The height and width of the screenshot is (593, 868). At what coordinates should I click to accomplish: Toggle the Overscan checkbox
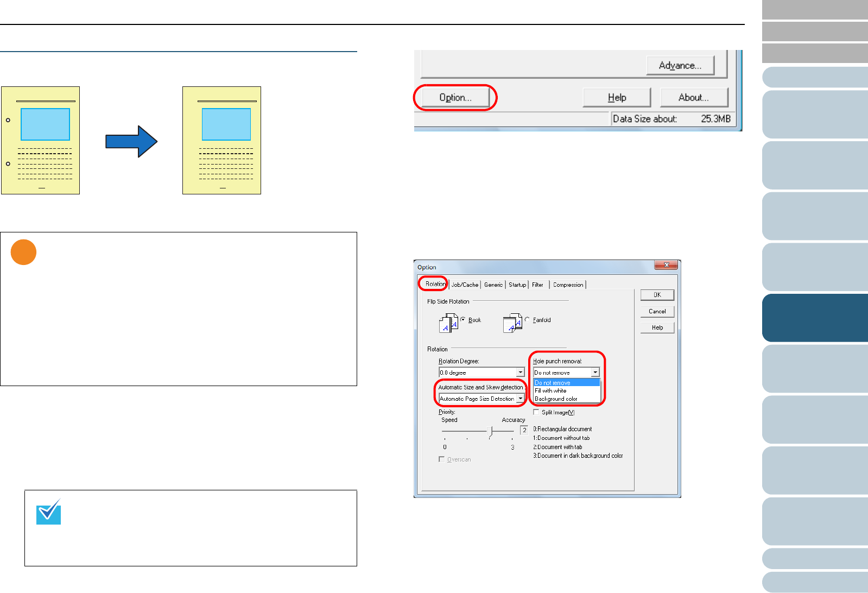tap(441, 459)
